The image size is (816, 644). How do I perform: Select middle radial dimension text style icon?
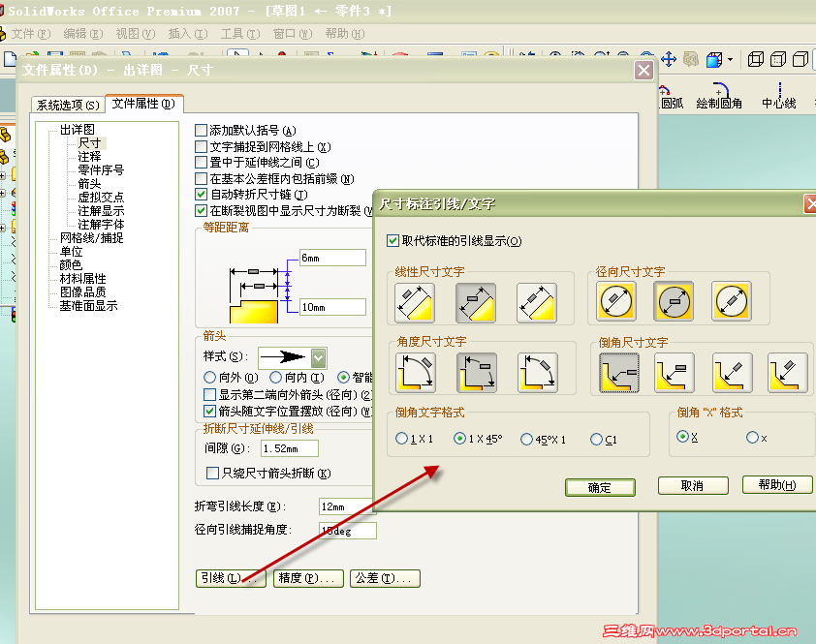tap(674, 302)
